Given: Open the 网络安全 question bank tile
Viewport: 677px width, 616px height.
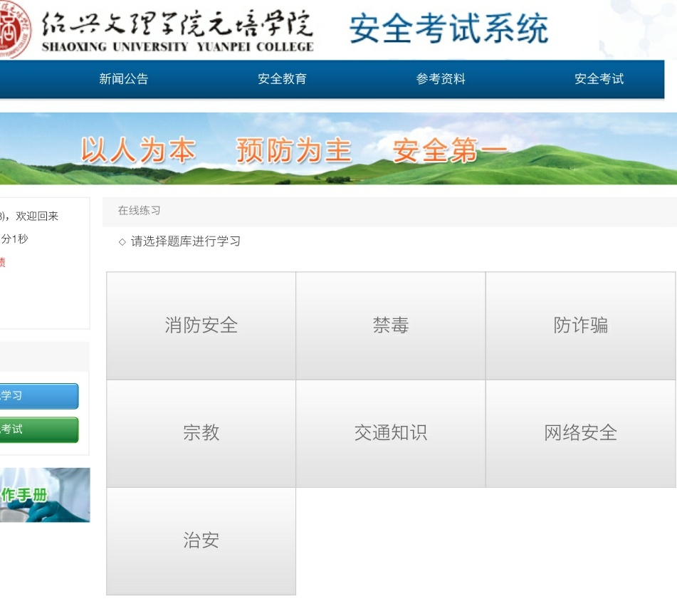Looking at the screenshot, I should pos(580,433).
